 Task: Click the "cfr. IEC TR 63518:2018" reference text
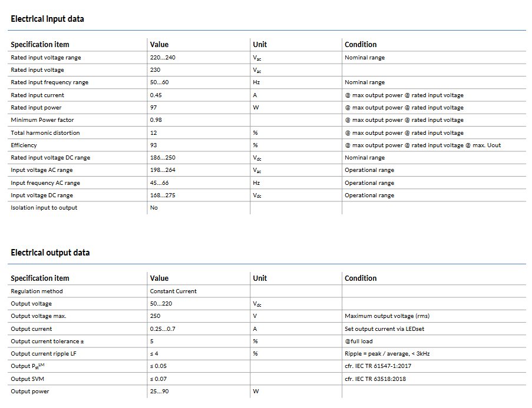pyautogui.click(x=375, y=379)
